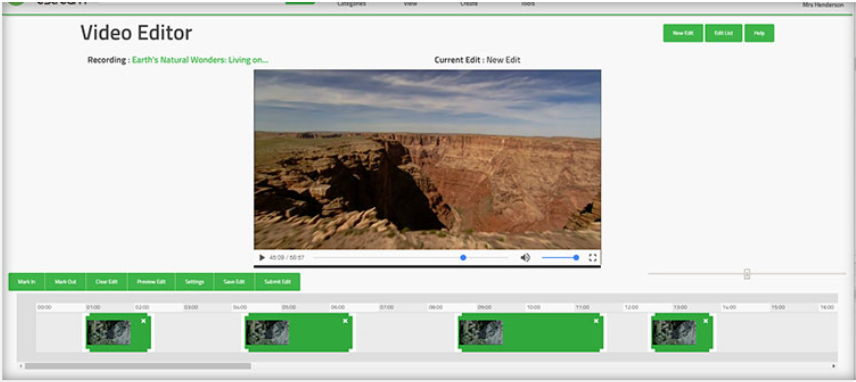The image size is (856, 382).
Task: Remove the fourth timeline clip with X
Action: (x=706, y=321)
